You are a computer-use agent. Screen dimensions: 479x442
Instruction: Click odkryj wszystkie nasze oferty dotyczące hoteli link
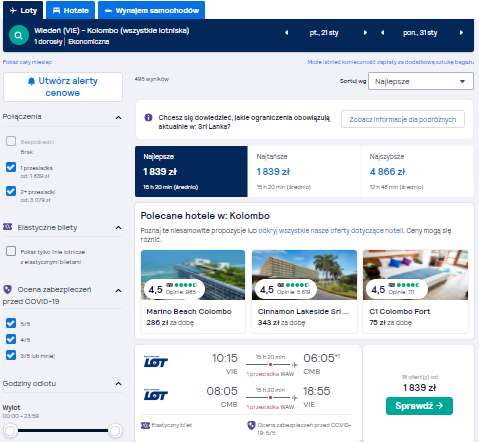click(x=331, y=230)
